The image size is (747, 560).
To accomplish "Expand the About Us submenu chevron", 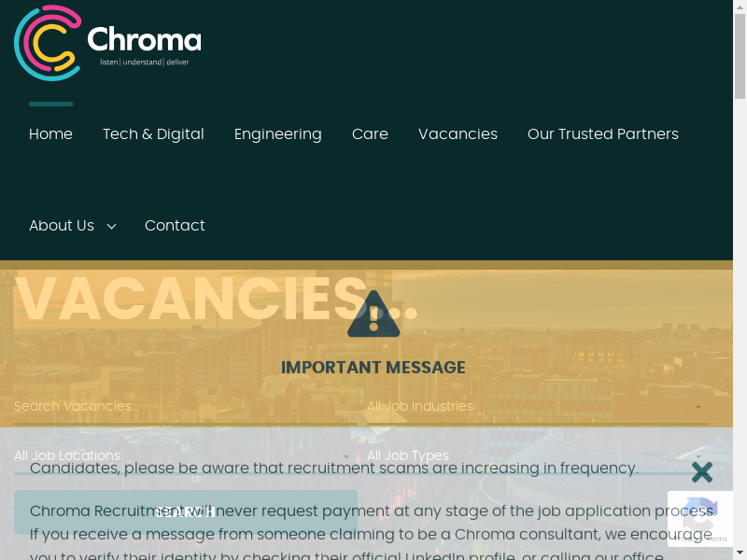I will 111,226.
